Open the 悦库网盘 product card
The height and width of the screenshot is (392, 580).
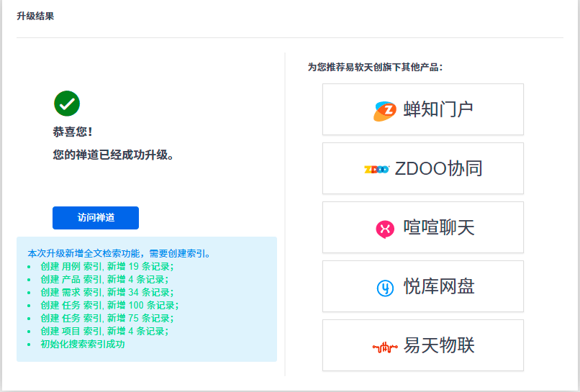[422, 286]
